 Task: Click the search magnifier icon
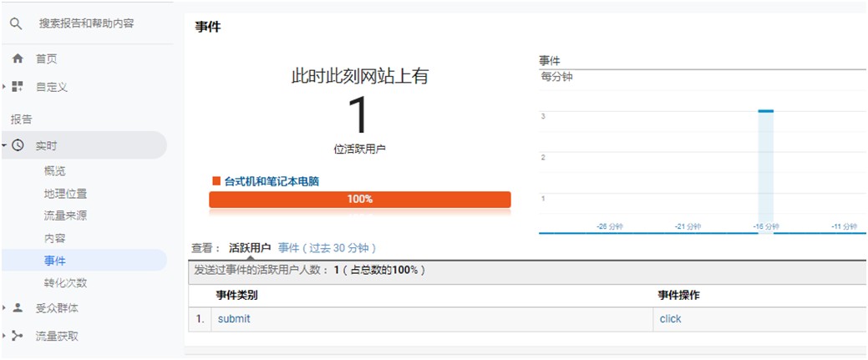[x=16, y=24]
